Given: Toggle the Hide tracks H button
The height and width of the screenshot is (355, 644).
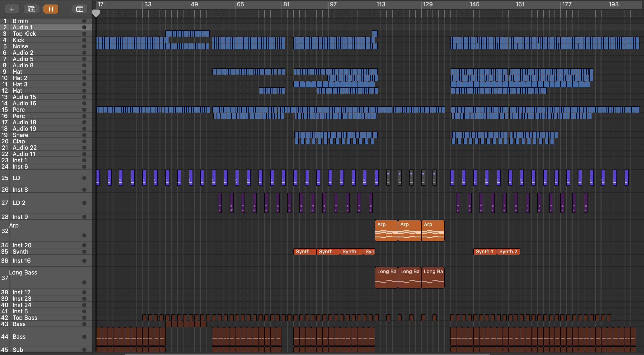Looking at the screenshot, I should 51,9.
